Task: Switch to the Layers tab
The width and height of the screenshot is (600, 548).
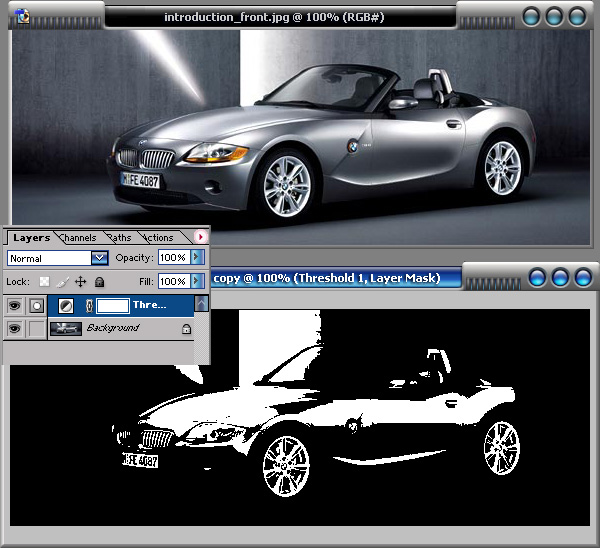Action: (x=31, y=238)
